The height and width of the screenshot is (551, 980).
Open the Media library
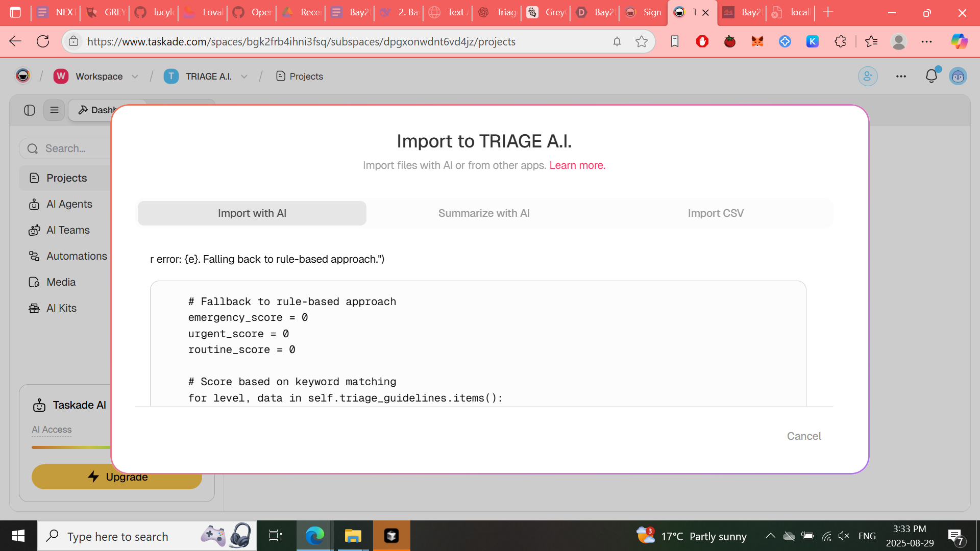(x=61, y=282)
